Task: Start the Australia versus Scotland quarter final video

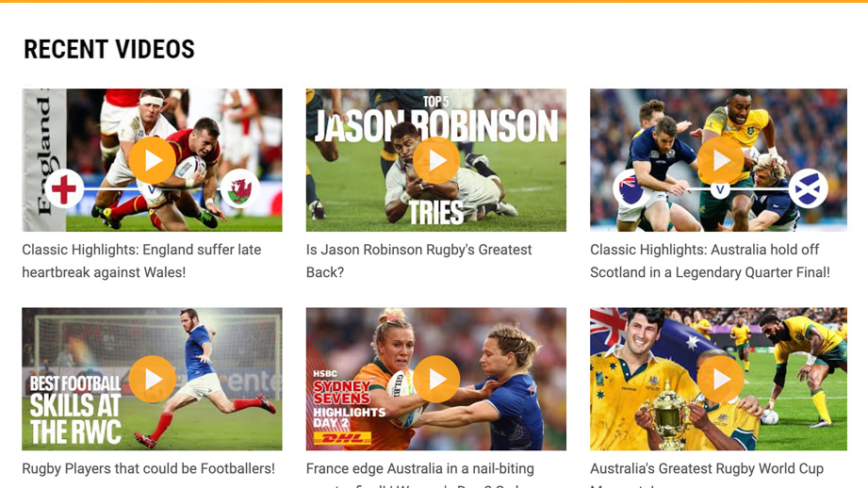Action: pos(720,160)
